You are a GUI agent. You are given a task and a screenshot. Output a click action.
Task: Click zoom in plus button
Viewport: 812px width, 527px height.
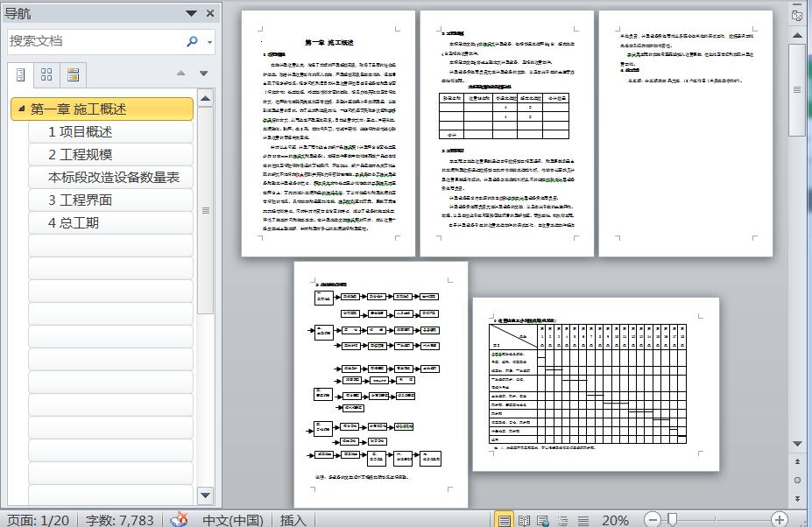click(780, 519)
